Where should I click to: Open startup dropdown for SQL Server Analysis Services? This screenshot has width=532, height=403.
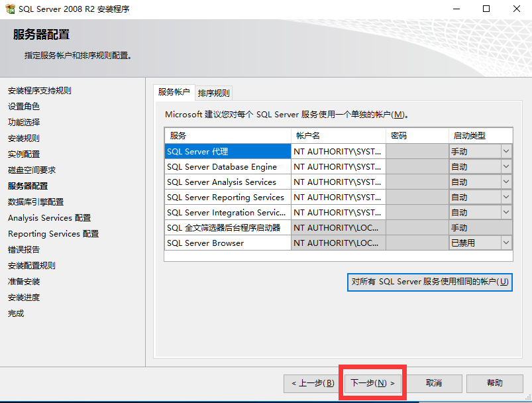(505, 182)
